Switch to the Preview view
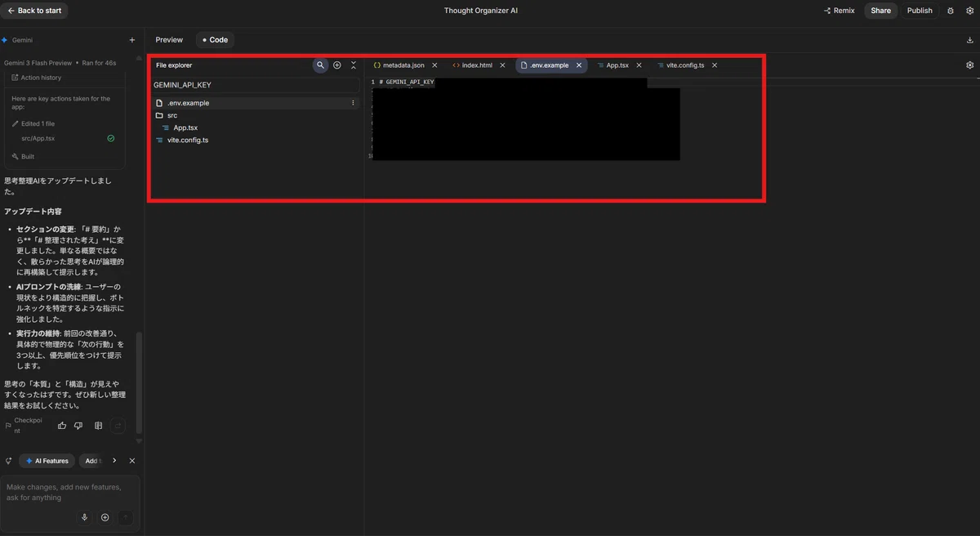Image resolution: width=980 pixels, height=536 pixels. 169,40
